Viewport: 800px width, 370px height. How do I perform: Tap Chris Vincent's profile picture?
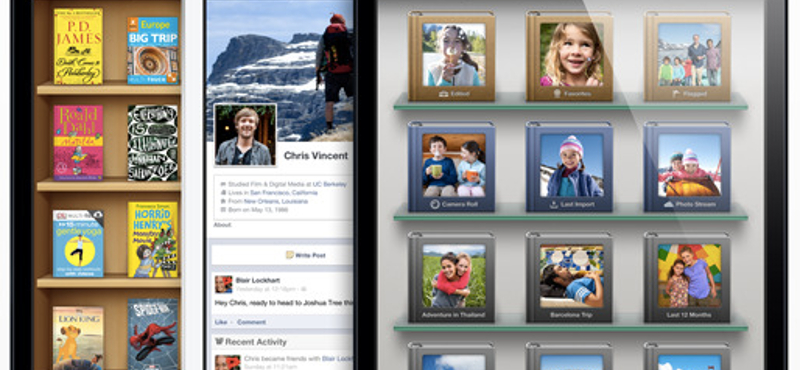coord(245,135)
